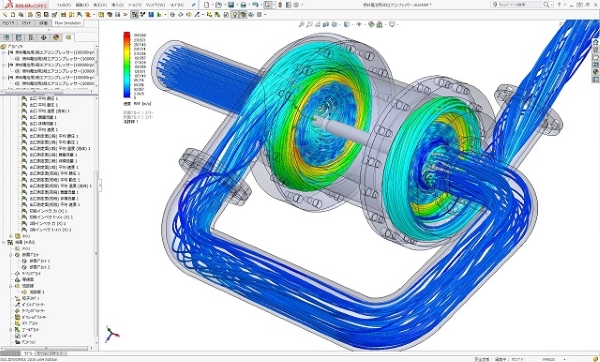Image resolution: width=600 pixels, height=362 pixels.
Task: Open the DisplayManager panel tab icon
Action: tap(56, 38)
